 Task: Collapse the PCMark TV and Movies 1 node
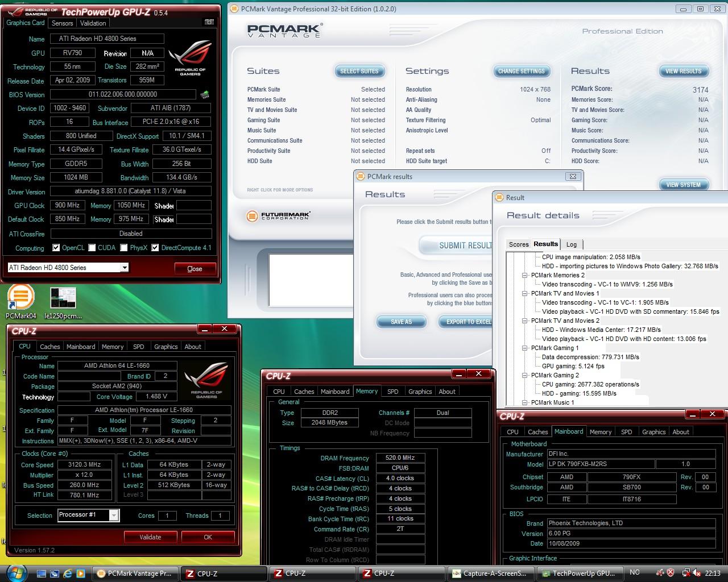coord(525,293)
